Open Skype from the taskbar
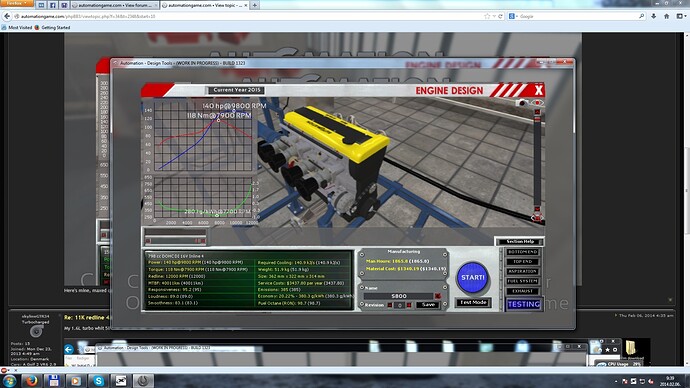 (x=98, y=381)
